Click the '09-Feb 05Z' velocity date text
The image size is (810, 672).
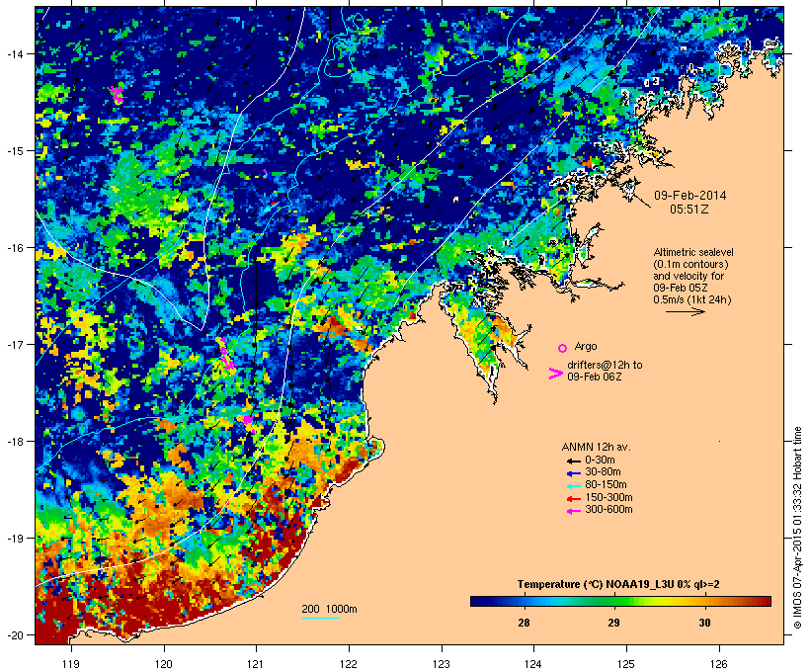681,288
